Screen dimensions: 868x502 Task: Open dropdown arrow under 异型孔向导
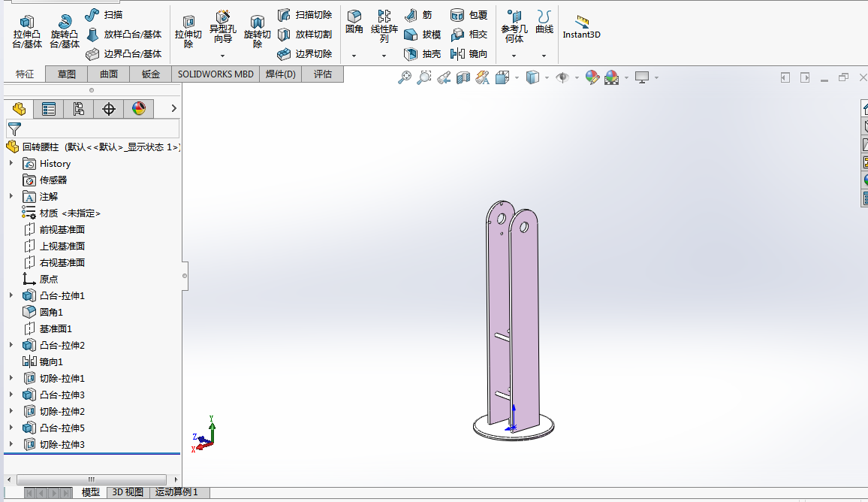pos(222,56)
